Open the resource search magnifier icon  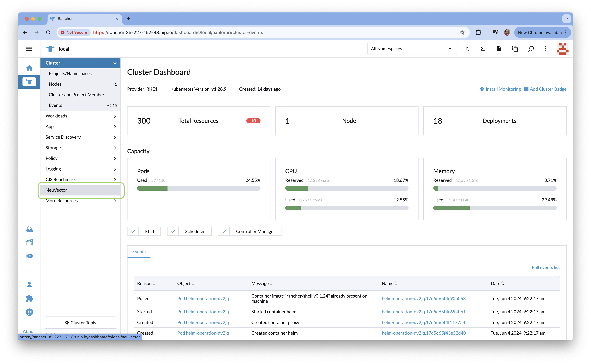coord(531,49)
